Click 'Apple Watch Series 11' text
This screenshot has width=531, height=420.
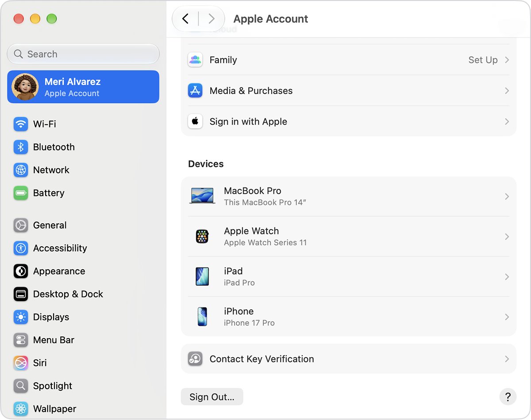pos(265,243)
